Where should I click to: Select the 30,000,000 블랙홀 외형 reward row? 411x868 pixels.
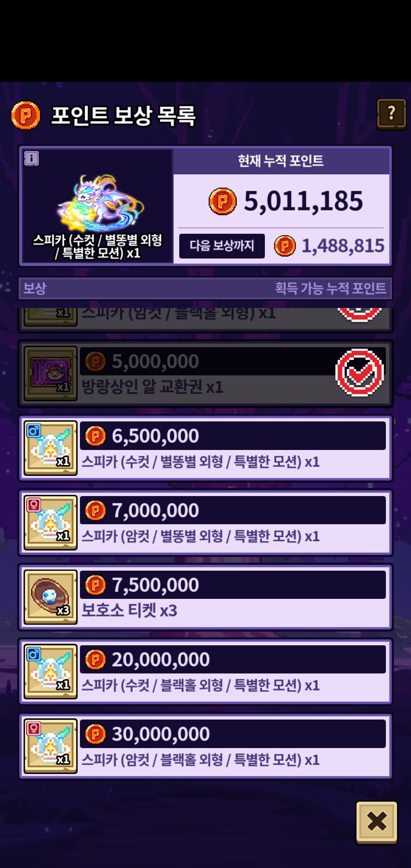click(205, 746)
